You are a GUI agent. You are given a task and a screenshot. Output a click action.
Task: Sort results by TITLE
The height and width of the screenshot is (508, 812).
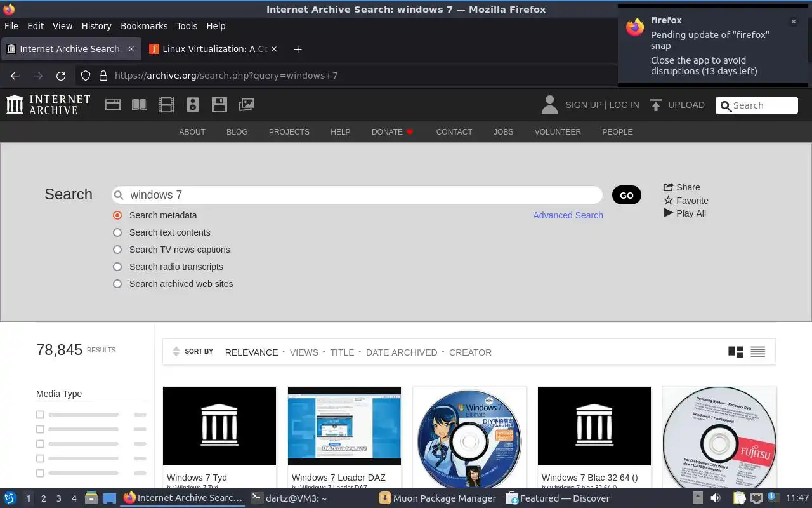(342, 352)
